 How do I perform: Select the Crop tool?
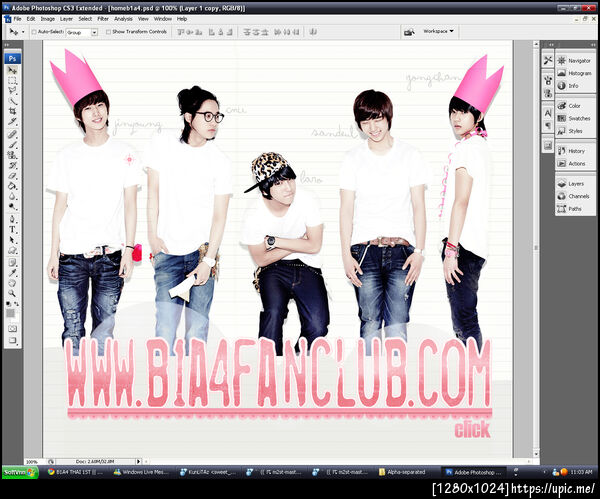point(13,111)
